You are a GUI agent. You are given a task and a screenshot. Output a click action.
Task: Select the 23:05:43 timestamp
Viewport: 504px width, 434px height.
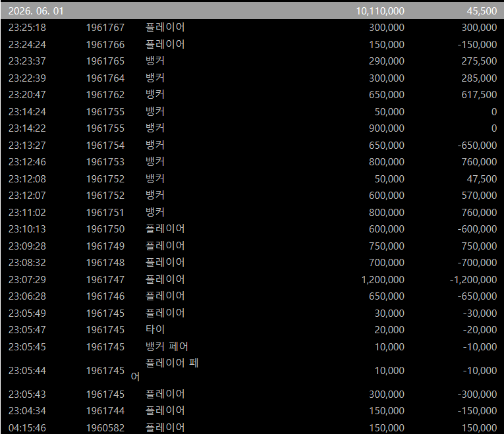[x=27, y=394]
